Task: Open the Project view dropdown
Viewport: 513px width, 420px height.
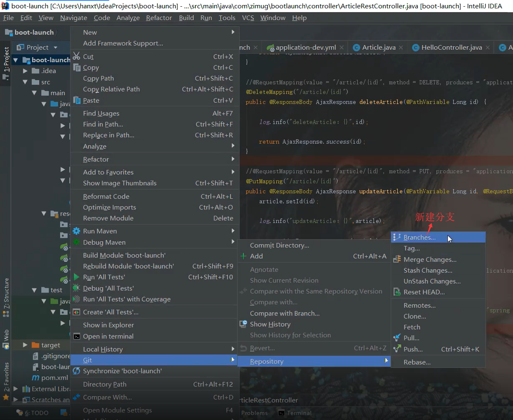Action: 56,47
